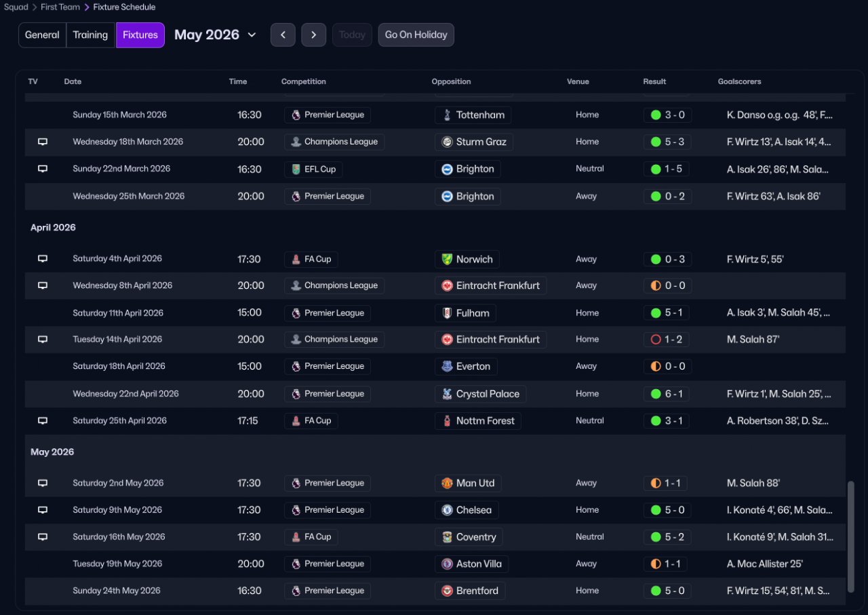Screen dimensions: 868x615
Task: Open the May 2026 month dropdown
Action: click(215, 35)
